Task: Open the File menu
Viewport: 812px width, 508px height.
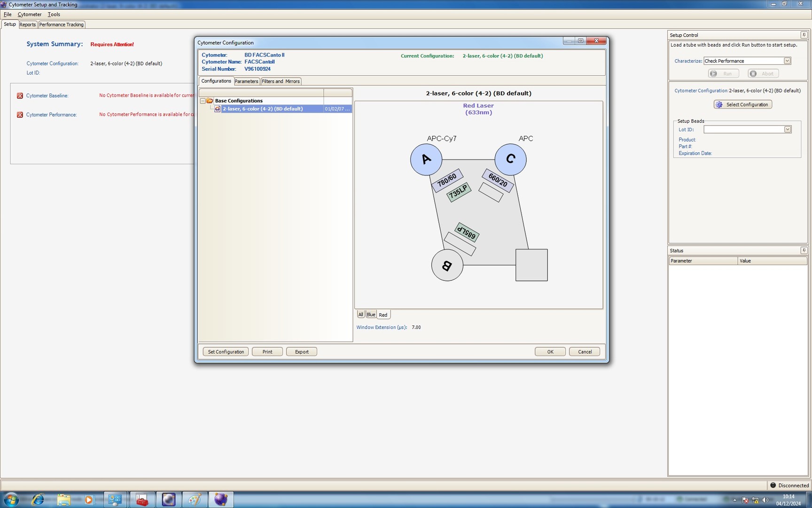Action: click(x=8, y=14)
